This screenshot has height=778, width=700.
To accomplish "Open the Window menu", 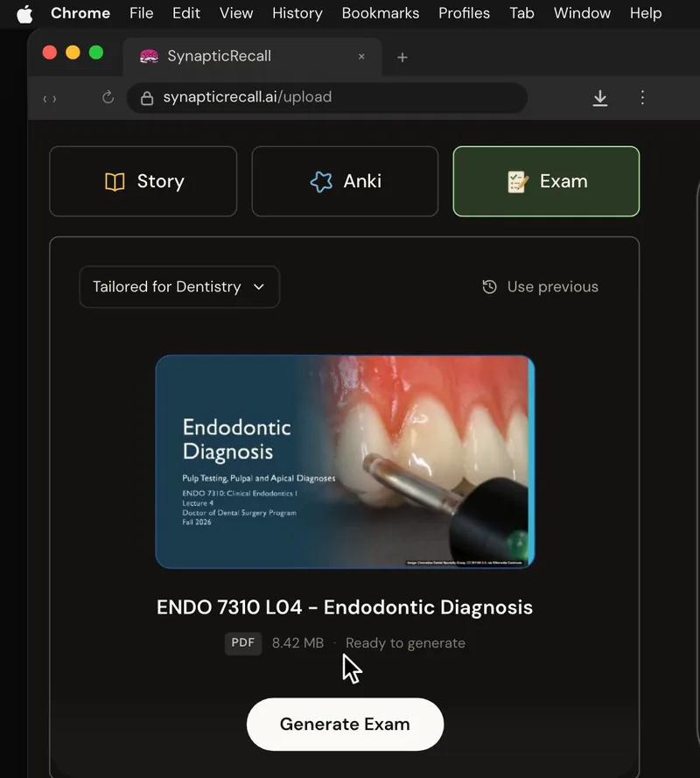I will click(582, 13).
